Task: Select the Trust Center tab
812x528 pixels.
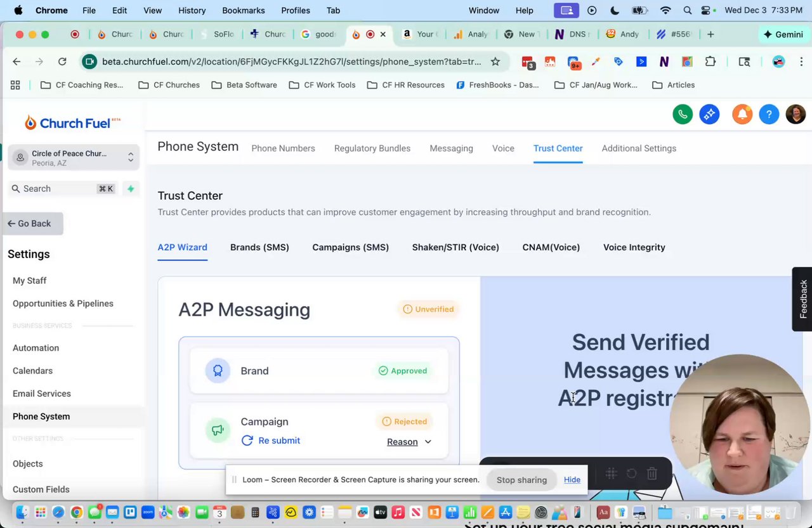Action: click(x=558, y=148)
